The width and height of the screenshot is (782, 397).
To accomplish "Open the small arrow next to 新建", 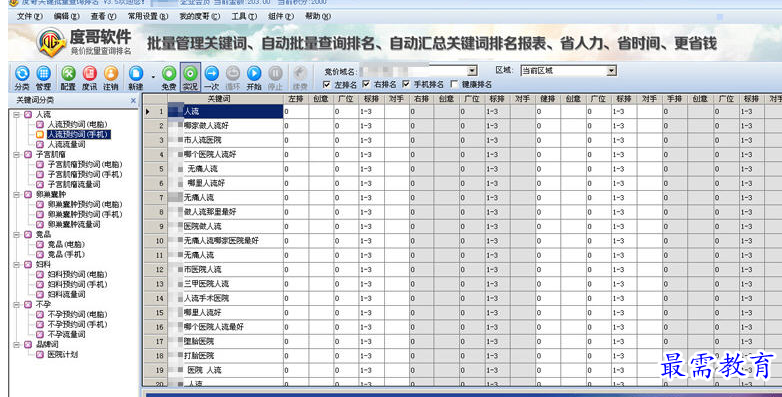I will 153,77.
